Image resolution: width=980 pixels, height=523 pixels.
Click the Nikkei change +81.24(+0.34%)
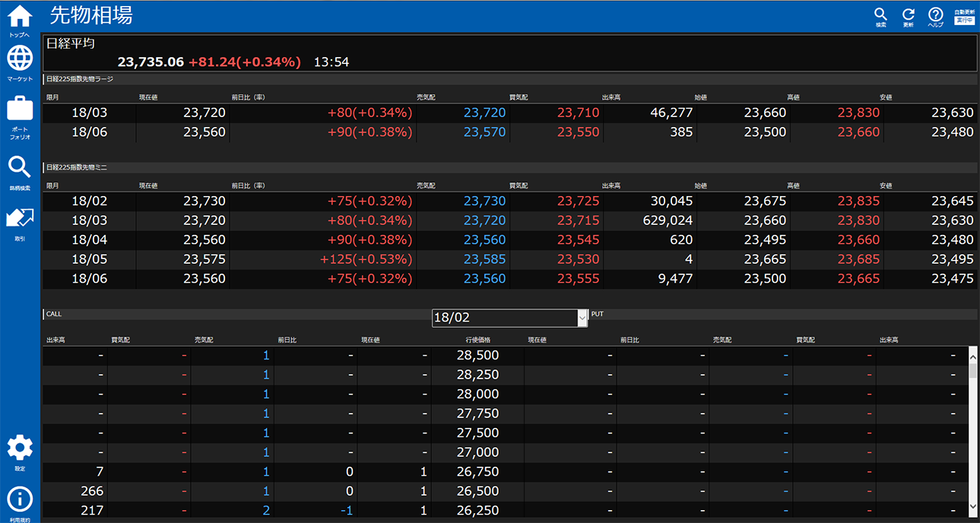click(x=245, y=62)
